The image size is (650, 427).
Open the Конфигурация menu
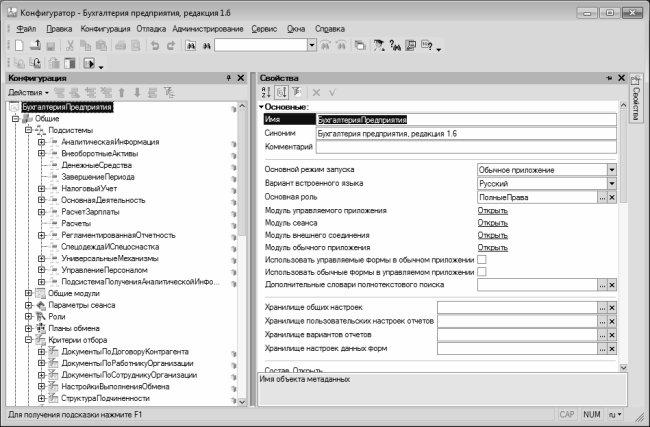pyautogui.click(x=105, y=29)
